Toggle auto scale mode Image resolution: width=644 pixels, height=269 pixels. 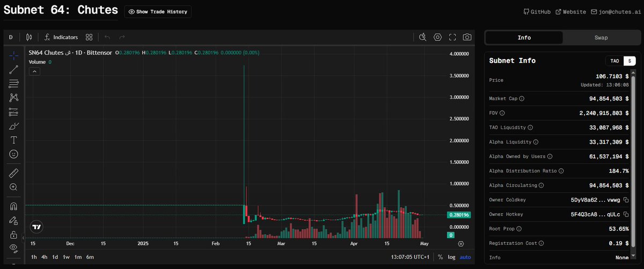tap(465, 257)
